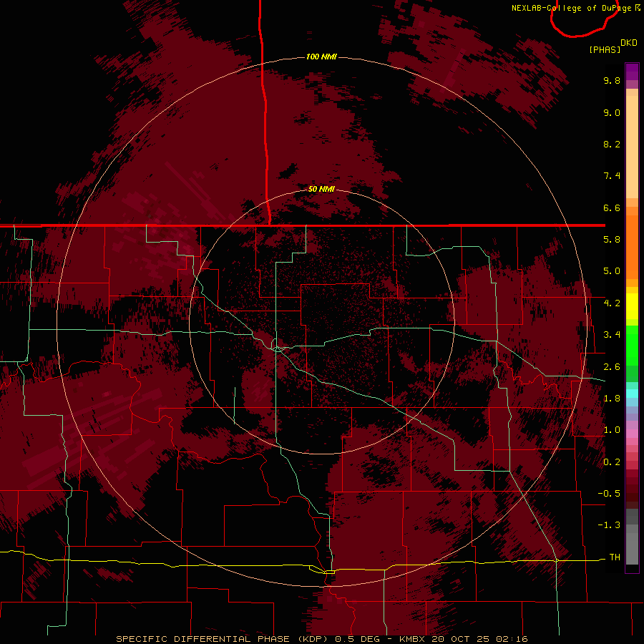The image size is (644, 644).
Task: Click the 6.6 scale value
Action: click(x=612, y=208)
